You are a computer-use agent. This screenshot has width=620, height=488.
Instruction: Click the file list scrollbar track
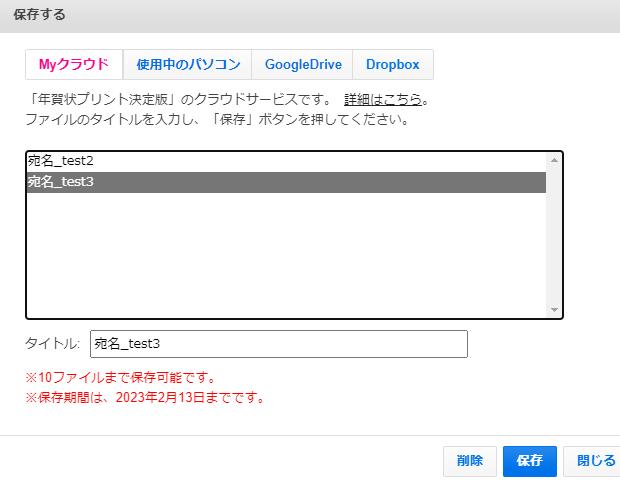pos(555,240)
